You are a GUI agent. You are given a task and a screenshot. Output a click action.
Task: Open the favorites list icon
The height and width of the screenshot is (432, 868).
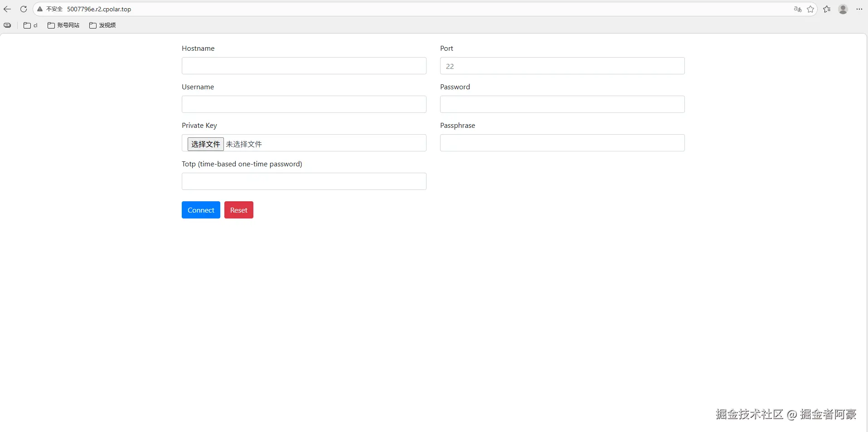point(827,9)
